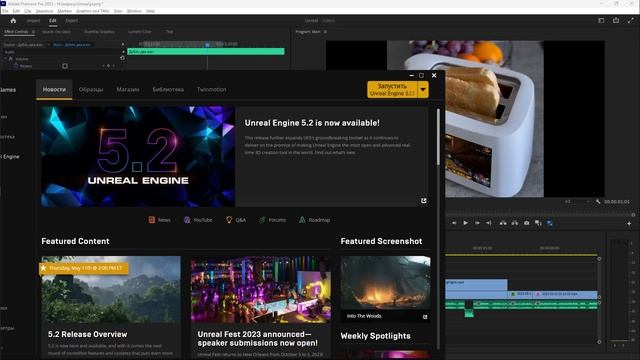Select the Effect Controls panel tab
The height and width of the screenshot is (360, 640).
coord(16,32)
